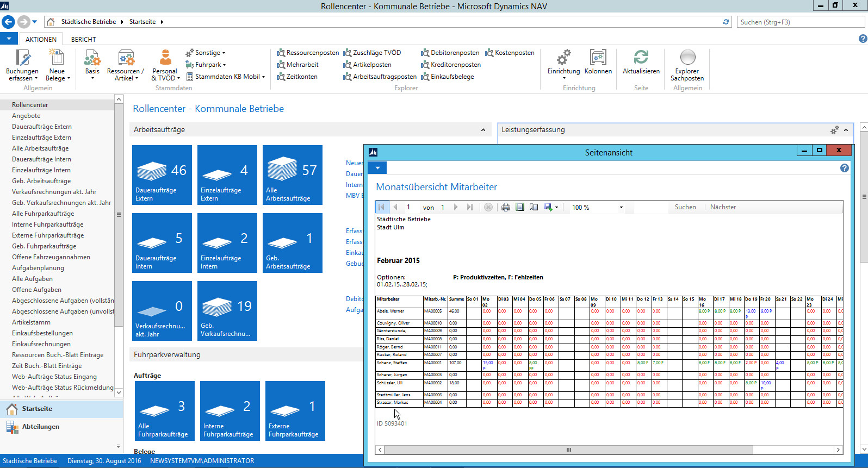Expand Stammdaten KB Mobil dropdown
The height and width of the screenshot is (468, 868).
pyautogui.click(x=225, y=77)
